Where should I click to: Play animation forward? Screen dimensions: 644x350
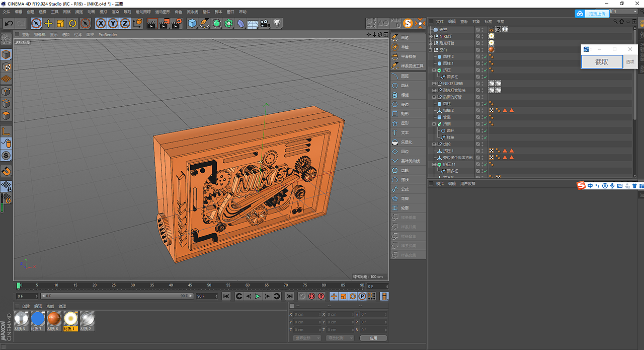(258, 297)
